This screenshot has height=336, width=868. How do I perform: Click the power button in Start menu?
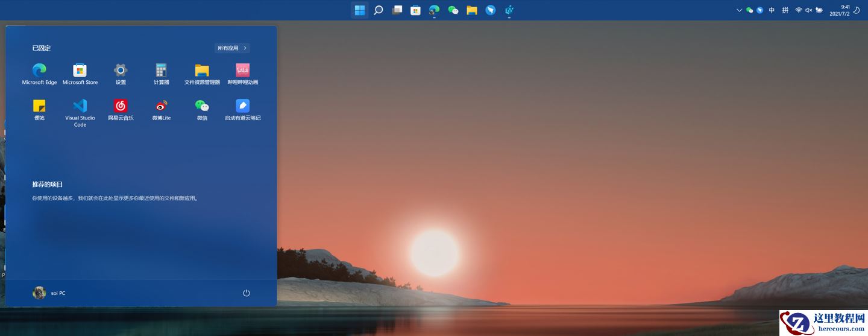click(x=246, y=293)
